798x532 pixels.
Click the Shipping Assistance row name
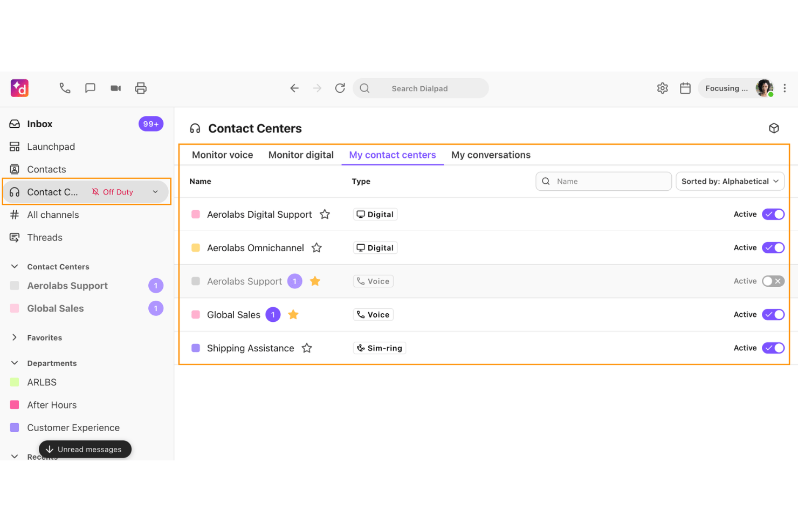coord(251,348)
